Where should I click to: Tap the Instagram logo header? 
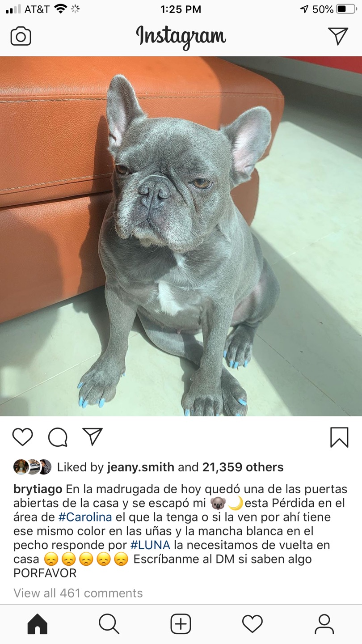pos(181,37)
